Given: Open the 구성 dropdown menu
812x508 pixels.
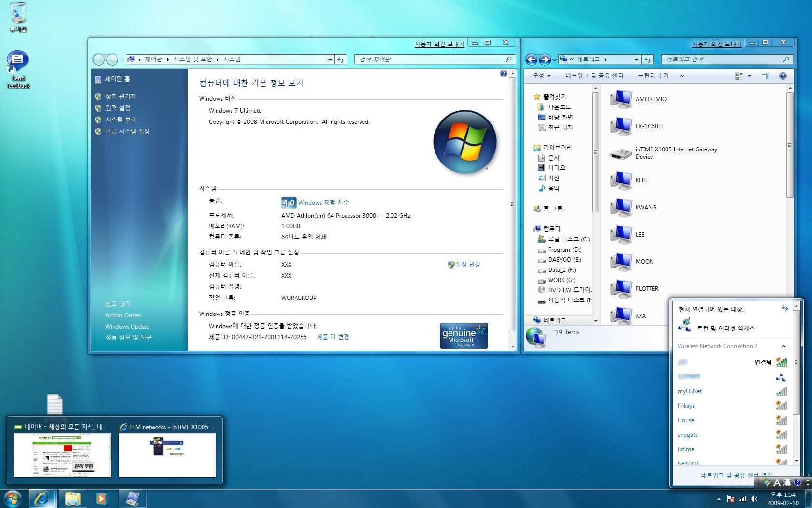Looking at the screenshot, I should 541,76.
